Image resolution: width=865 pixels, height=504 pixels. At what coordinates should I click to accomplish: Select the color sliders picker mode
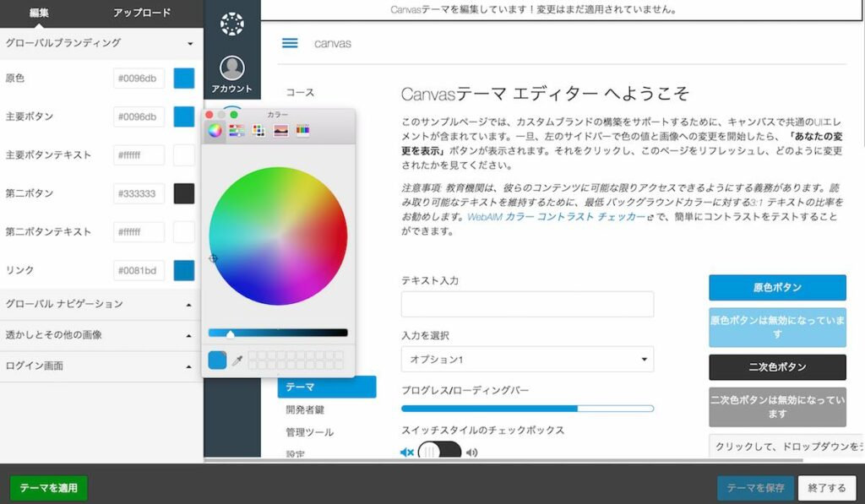tap(237, 131)
